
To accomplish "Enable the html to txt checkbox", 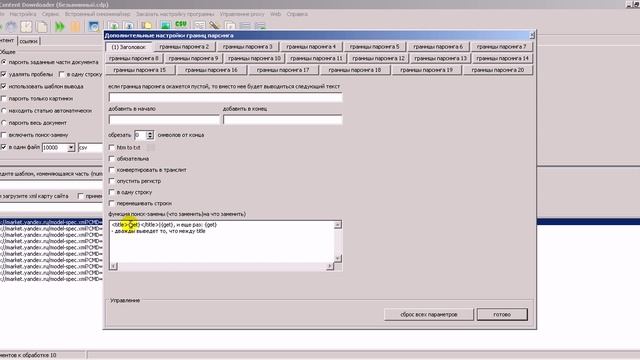I will pos(112,147).
